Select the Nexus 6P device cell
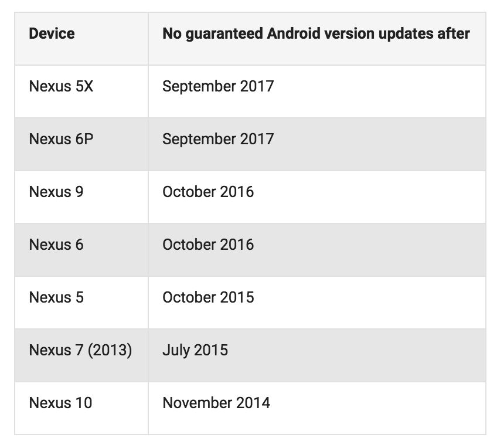 (61, 139)
